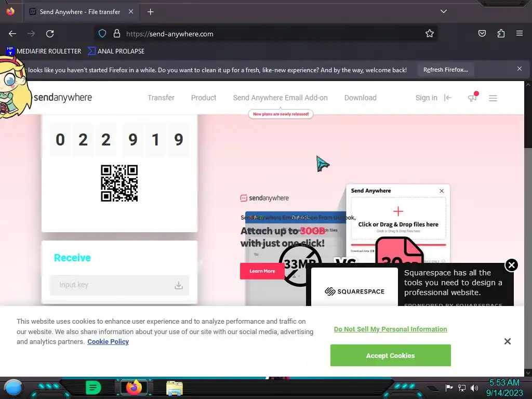
Task: Click the transfer QR code
Action: coord(119,183)
